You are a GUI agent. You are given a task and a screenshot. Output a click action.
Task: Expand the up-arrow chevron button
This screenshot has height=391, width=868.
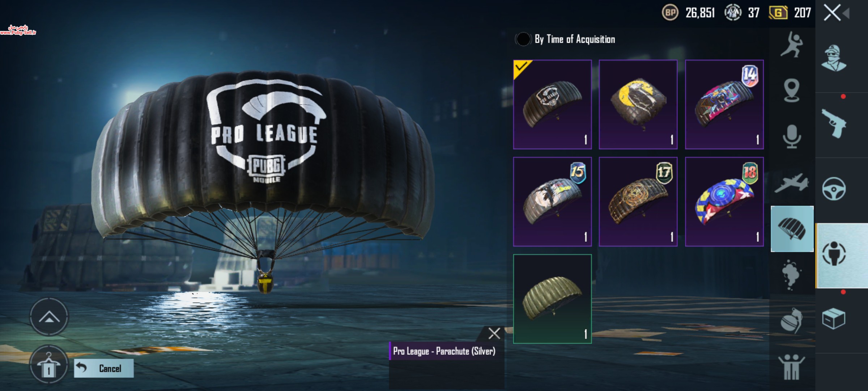(49, 317)
